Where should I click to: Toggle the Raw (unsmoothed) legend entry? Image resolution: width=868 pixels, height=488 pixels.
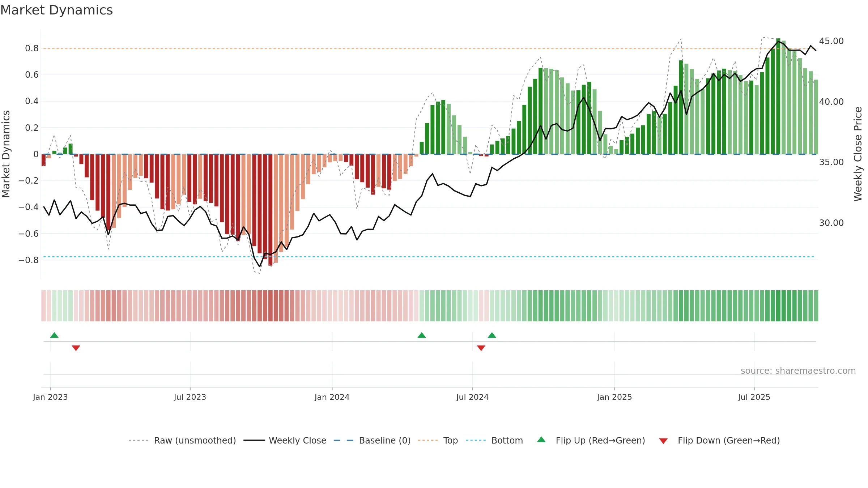point(182,440)
